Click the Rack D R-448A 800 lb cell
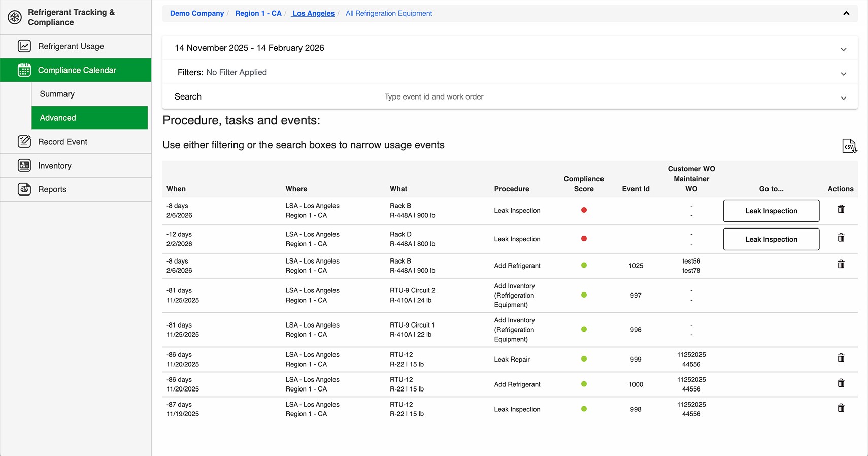 (412, 239)
